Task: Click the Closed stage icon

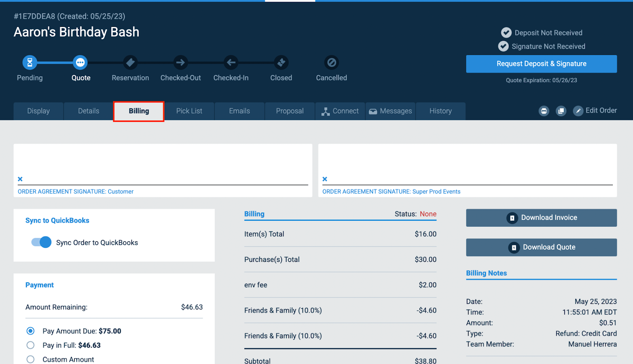Action: point(281,62)
